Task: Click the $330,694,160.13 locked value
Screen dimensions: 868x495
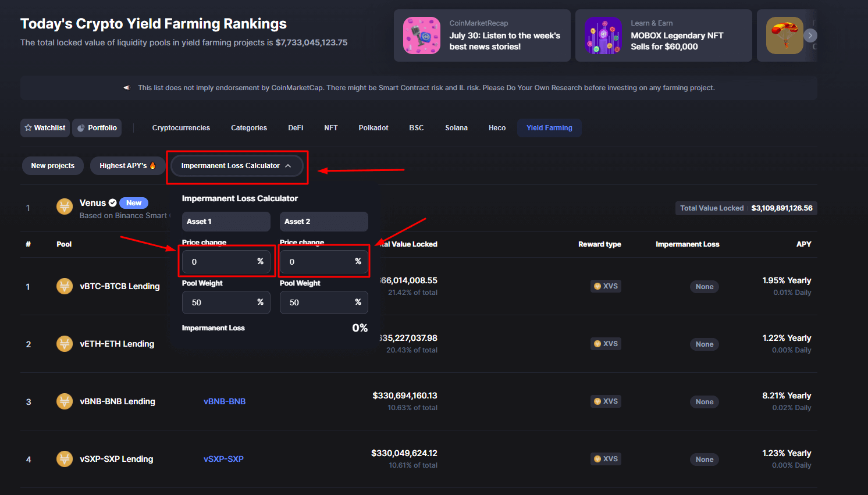Action: tap(405, 396)
